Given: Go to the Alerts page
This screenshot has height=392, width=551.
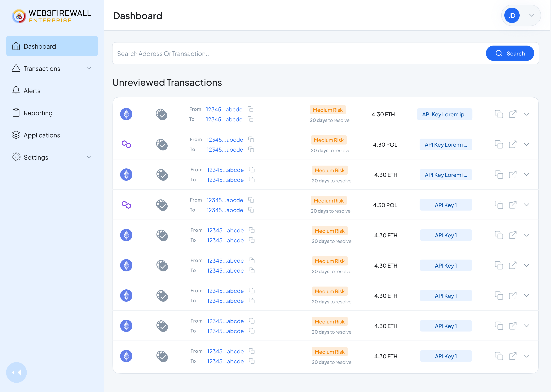Looking at the screenshot, I should coord(52,91).
